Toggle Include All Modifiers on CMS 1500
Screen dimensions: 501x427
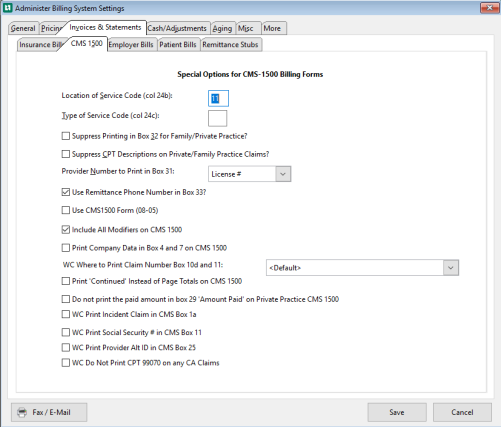[x=66, y=230]
